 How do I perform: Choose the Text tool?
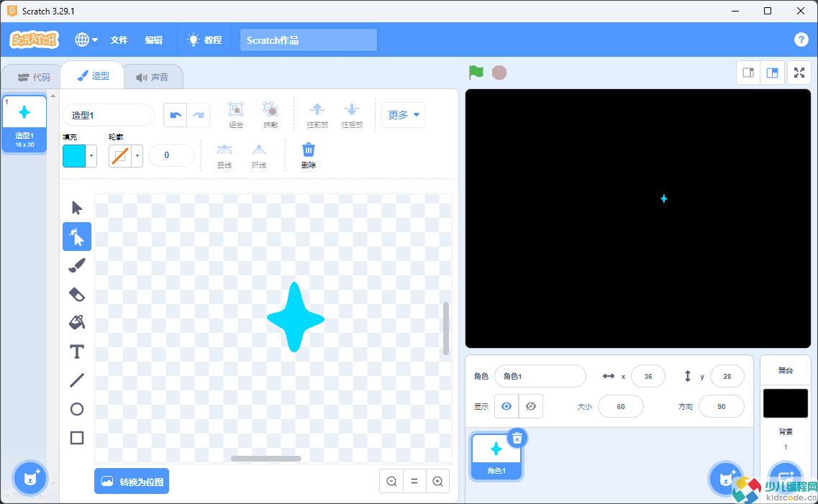(x=77, y=352)
